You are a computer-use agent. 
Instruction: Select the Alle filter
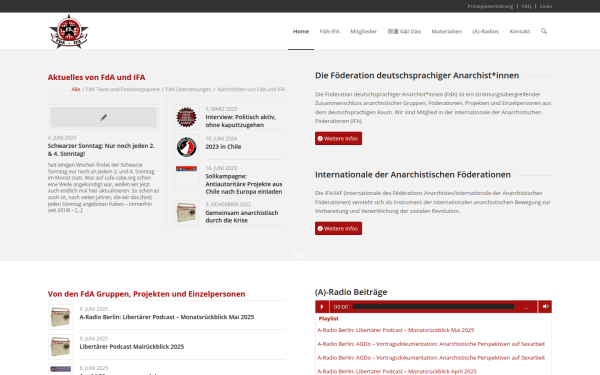tap(76, 89)
